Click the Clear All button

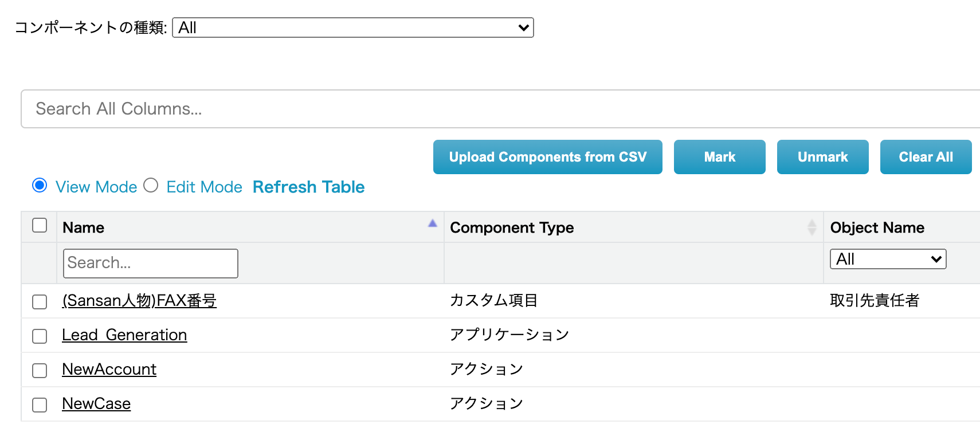pos(926,157)
